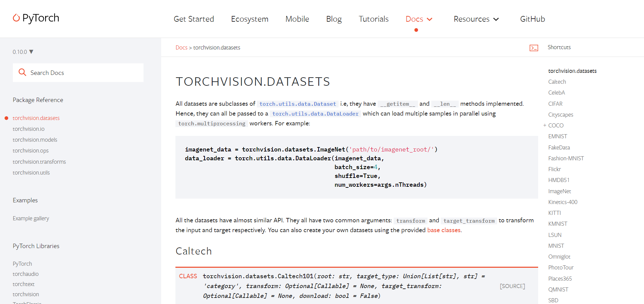
Task: Jump to MNIST section
Action: pos(556,246)
